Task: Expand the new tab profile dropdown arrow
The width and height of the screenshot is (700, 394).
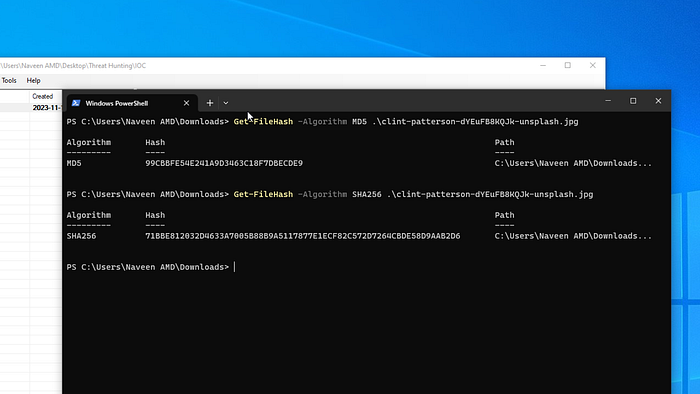Action: tap(226, 103)
